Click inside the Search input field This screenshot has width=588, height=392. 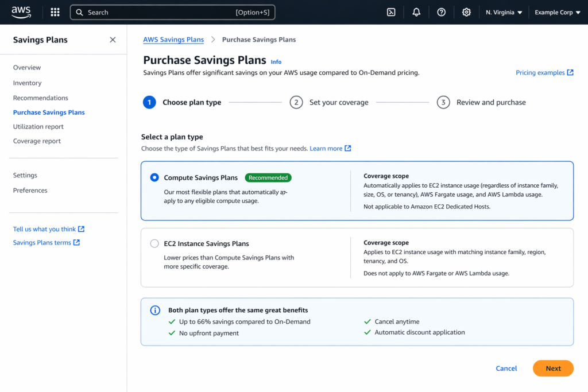(172, 11)
